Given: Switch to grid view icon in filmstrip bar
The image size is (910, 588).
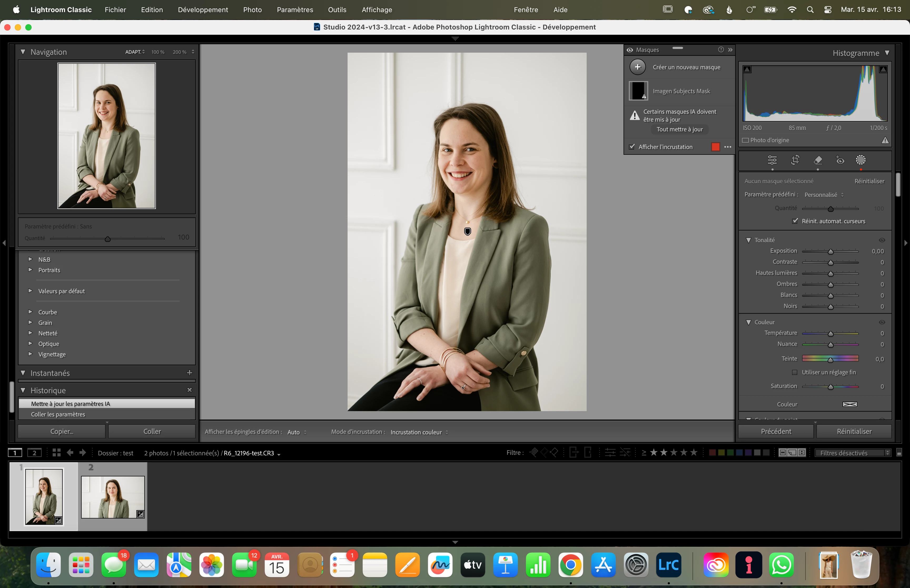Looking at the screenshot, I should click(57, 453).
